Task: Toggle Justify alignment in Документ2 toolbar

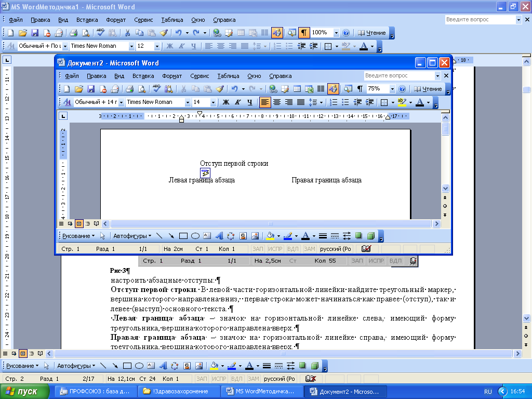Action: pos(301,102)
